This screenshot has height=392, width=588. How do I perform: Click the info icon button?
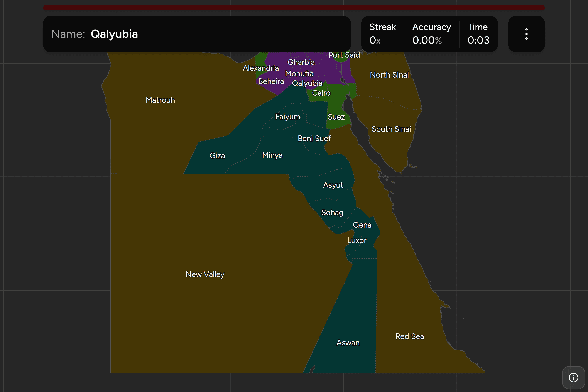(x=573, y=377)
